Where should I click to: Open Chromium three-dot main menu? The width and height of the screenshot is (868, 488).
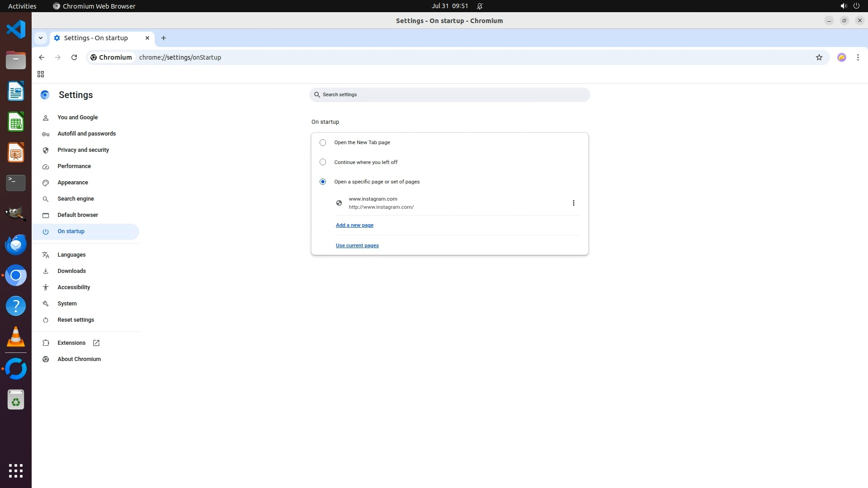point(858,57)
